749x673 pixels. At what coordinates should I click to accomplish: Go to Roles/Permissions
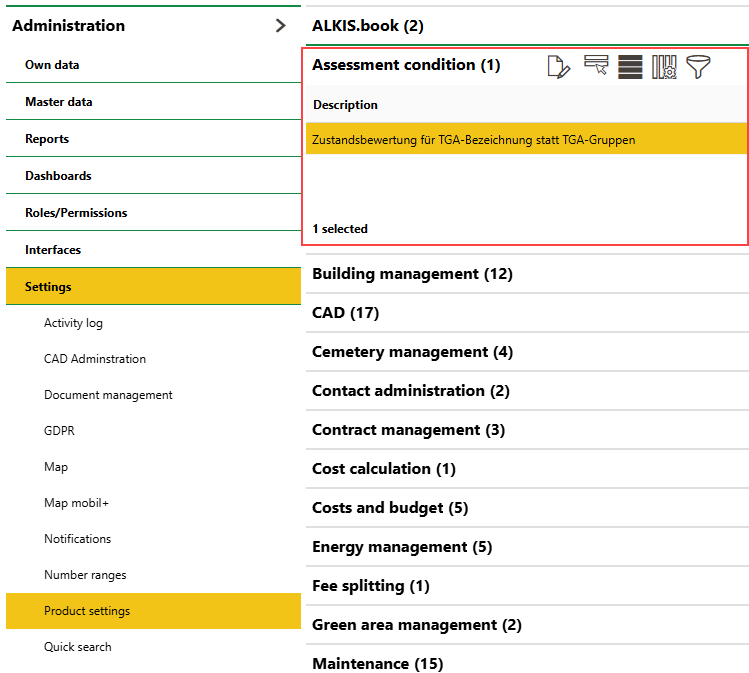(x=76, y=213)
